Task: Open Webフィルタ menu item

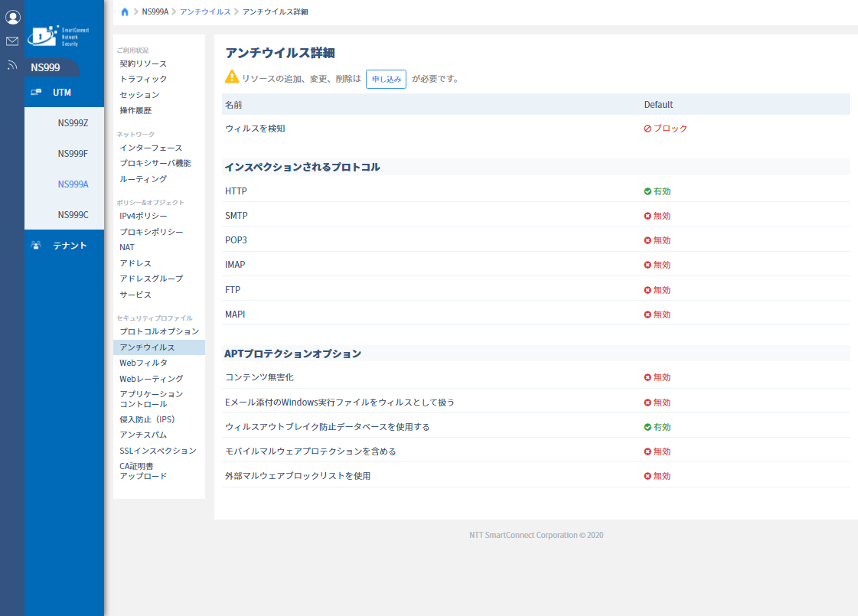Action: (144, 363)
